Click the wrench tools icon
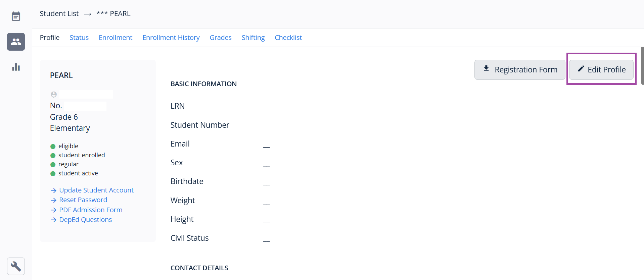Screen dimensions: 644x280 pyautogui.click(x=16, y=266)
